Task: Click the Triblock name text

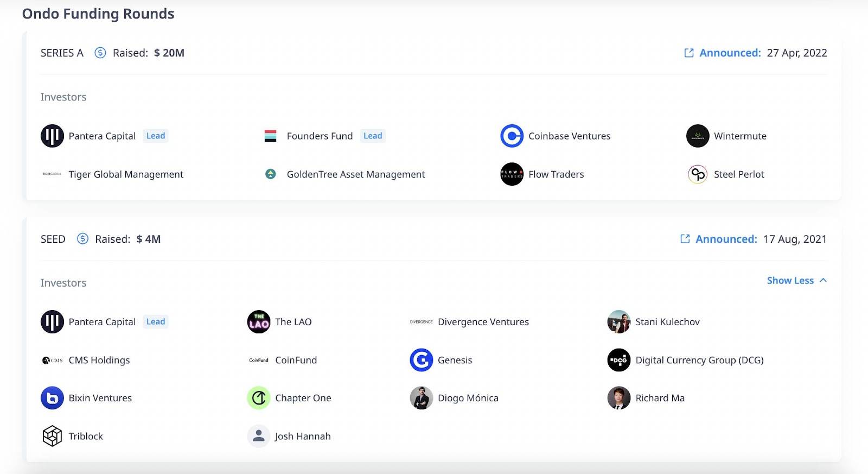Action: (x=86, y=436)
